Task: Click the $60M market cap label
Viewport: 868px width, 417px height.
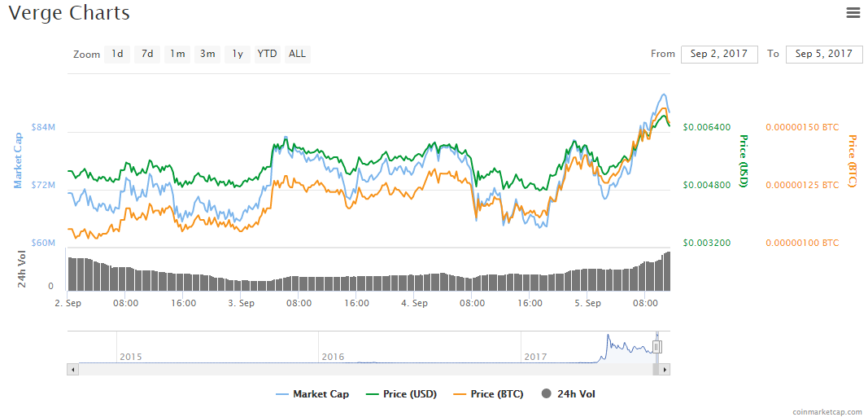Action: point(43,243)
